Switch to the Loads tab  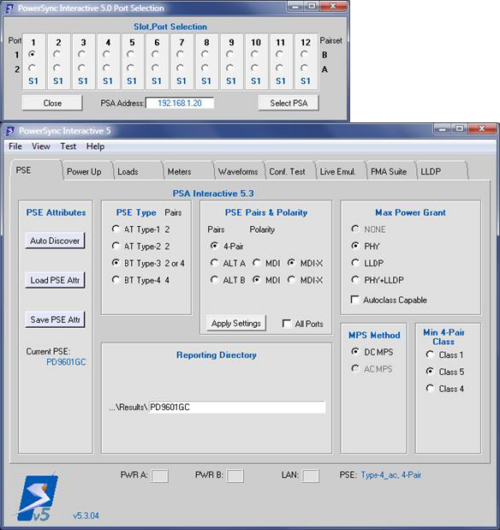138,171
